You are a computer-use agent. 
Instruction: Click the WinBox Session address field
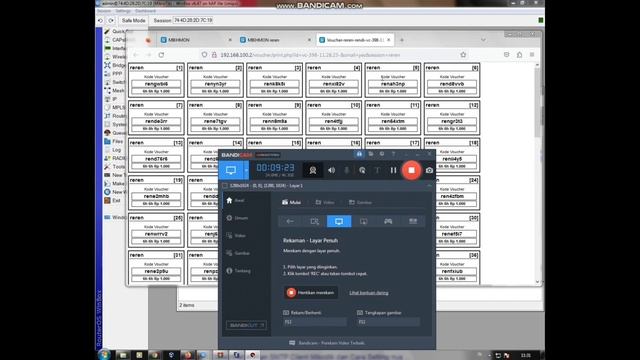click(193, 20)
